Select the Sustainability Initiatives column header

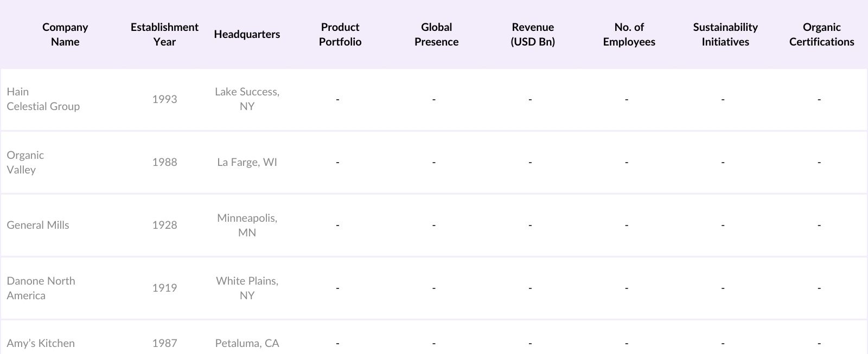coord(725,34)
